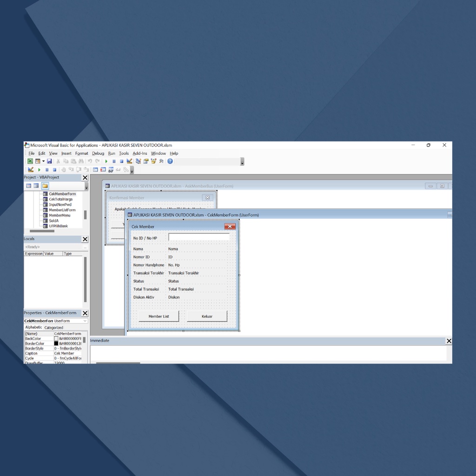Switch to the Alphabetic properties tab
Screen dimensions: 476x476
pyautogui.click(x=33, y=327)
